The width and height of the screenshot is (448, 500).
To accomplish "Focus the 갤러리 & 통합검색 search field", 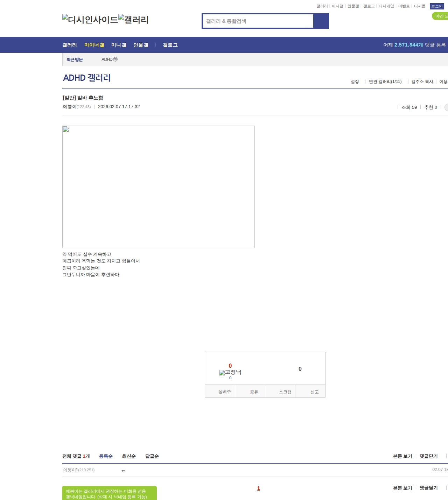I will click(x=258, y=21).
